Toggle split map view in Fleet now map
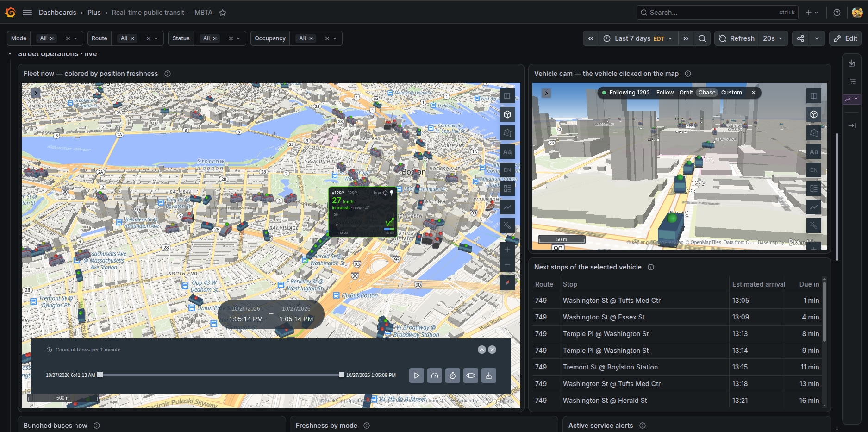Screen dimensions: 868x432 (x=507, y=96)
